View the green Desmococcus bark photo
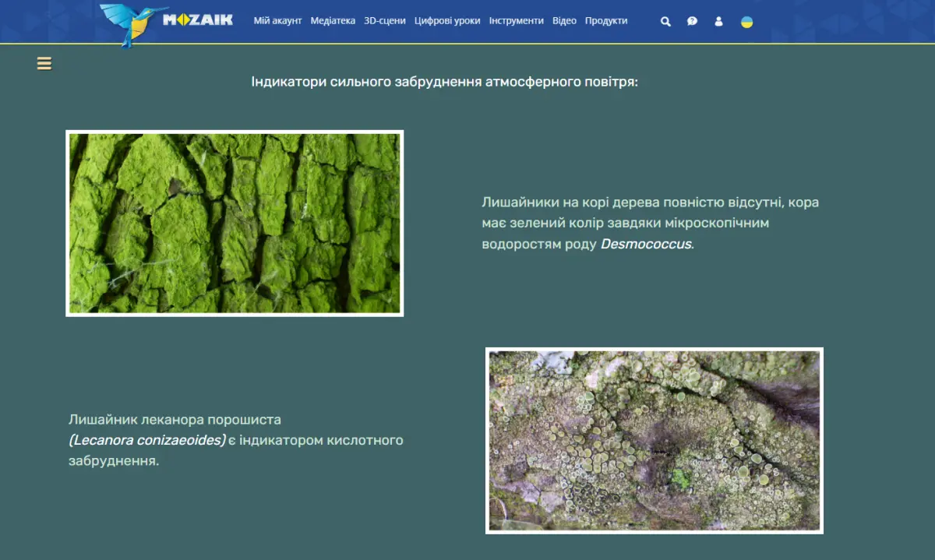 coord(235,224)
